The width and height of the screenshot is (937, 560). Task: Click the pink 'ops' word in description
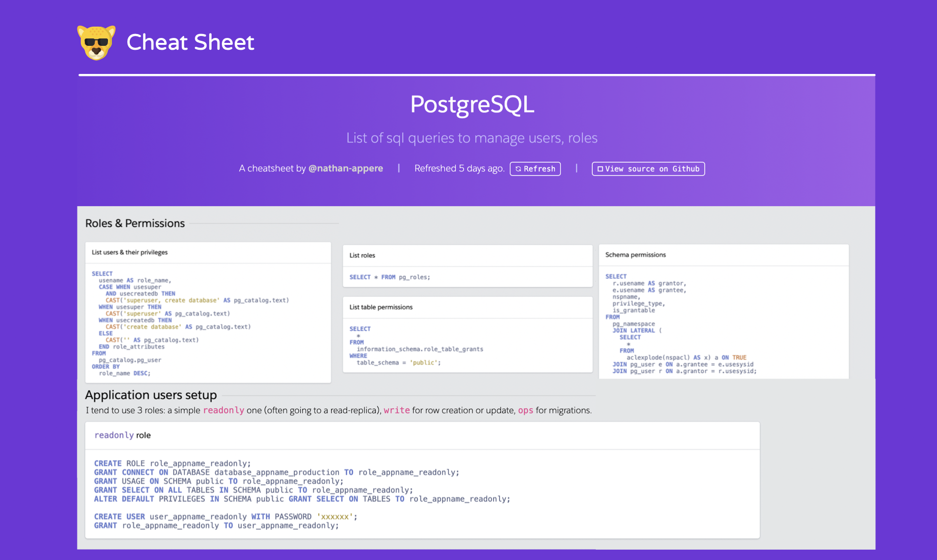click(526, 410)
